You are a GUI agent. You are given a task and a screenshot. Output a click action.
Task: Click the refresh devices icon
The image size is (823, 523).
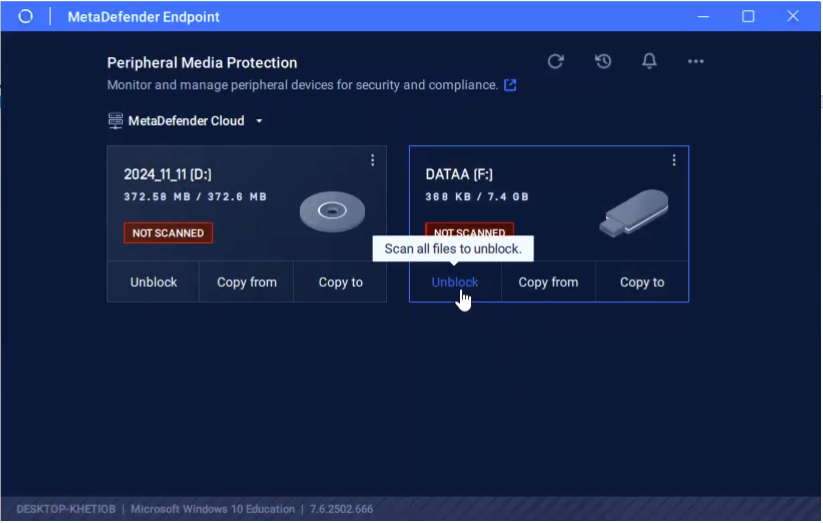pos(555,61)
